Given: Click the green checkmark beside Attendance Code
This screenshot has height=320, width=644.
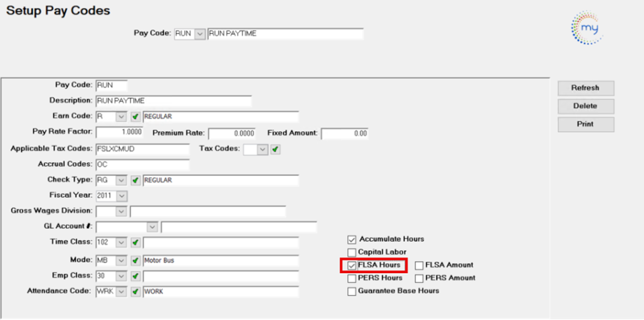Looking at the screenshot, I should pyautogui.click(x=135, y=292).
